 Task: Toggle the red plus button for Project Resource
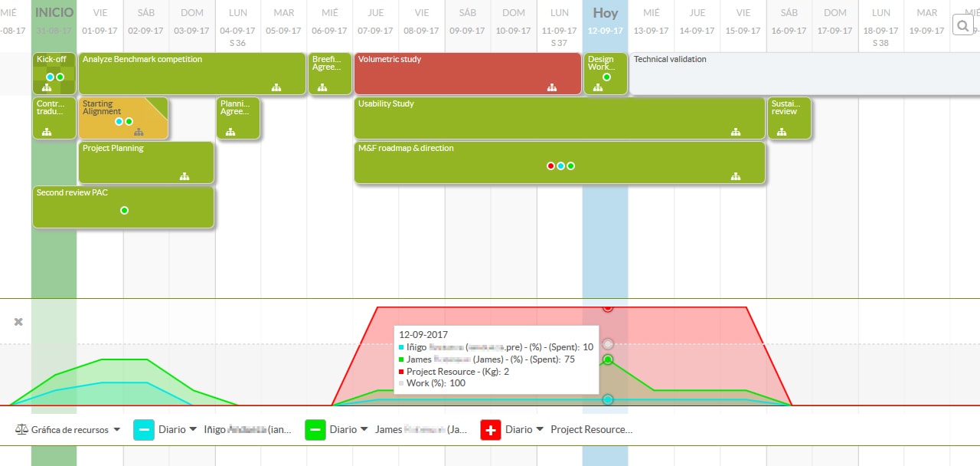pos(491,430)
